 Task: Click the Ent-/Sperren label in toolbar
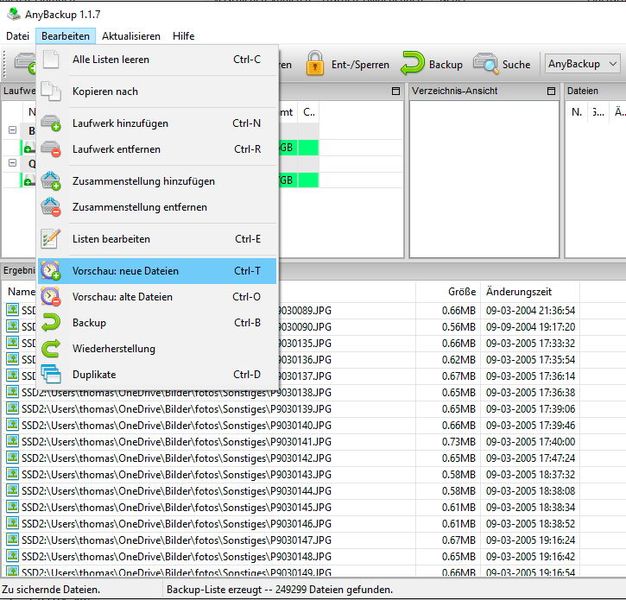(x=360, y=64)
